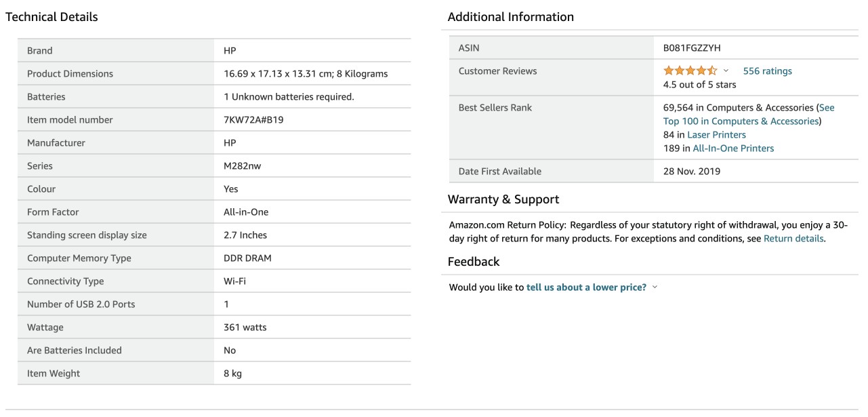The width and height of the screenshot is (868, 417).
Task: Go to the Laser Printers category link
Action: [x=716, y=134]
